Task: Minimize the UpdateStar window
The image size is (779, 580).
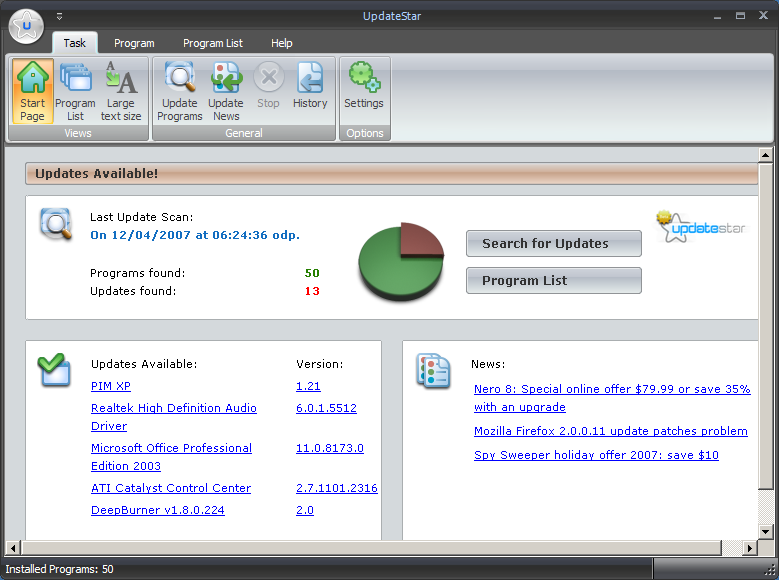Action: click(717, 16)
